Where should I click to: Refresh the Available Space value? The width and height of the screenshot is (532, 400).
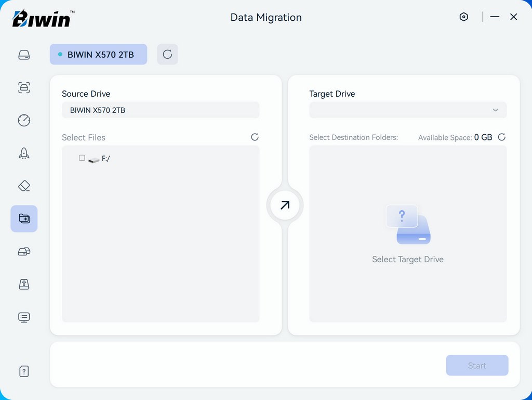click(501, 137)
